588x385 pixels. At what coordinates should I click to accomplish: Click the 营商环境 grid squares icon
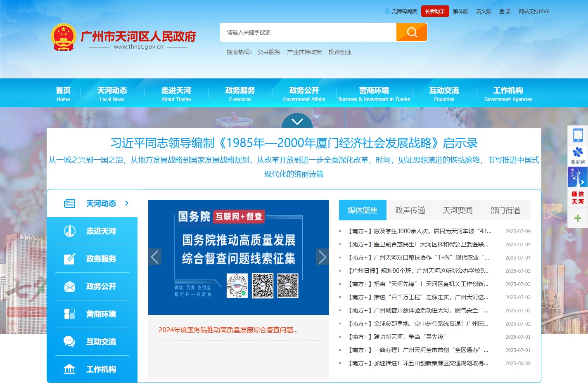pos(69,314)
